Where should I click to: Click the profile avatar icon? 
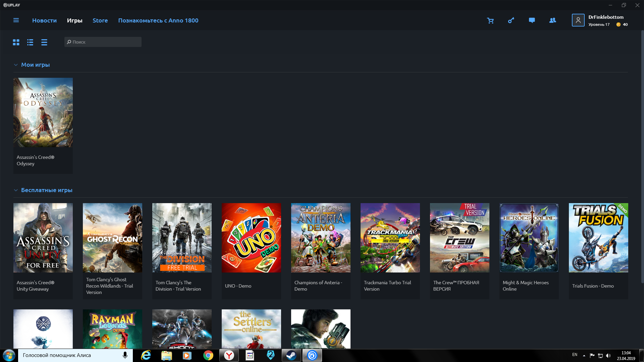[578, 20]
